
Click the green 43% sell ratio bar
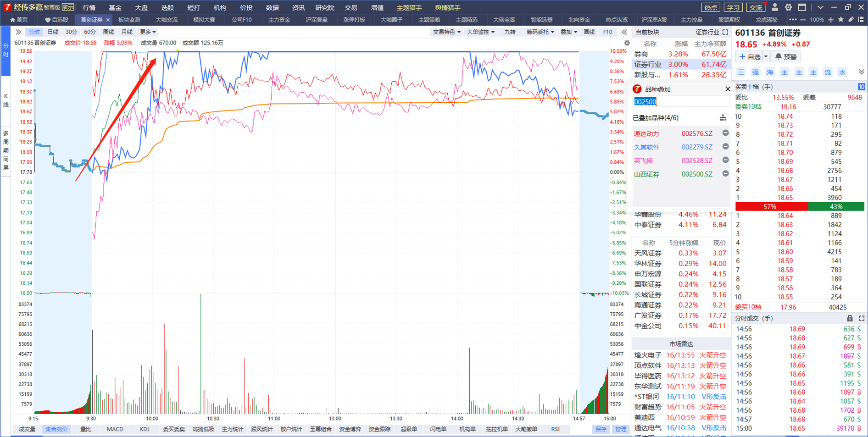(x=836, y=207)
